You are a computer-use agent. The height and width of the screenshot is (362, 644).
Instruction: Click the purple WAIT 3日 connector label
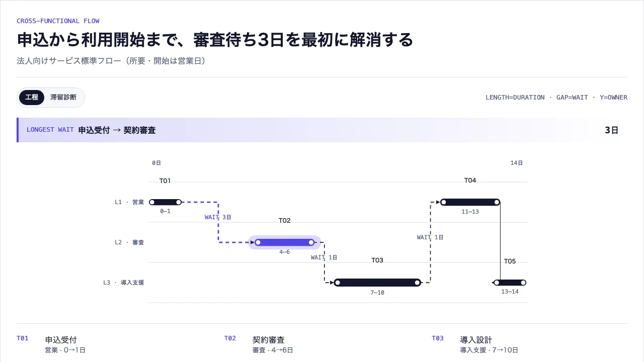218,217
